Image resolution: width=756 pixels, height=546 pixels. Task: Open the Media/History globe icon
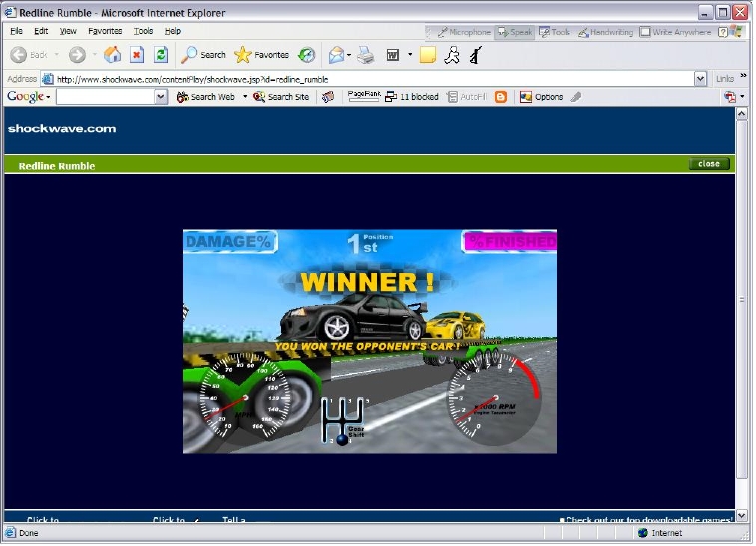(306, 55)
